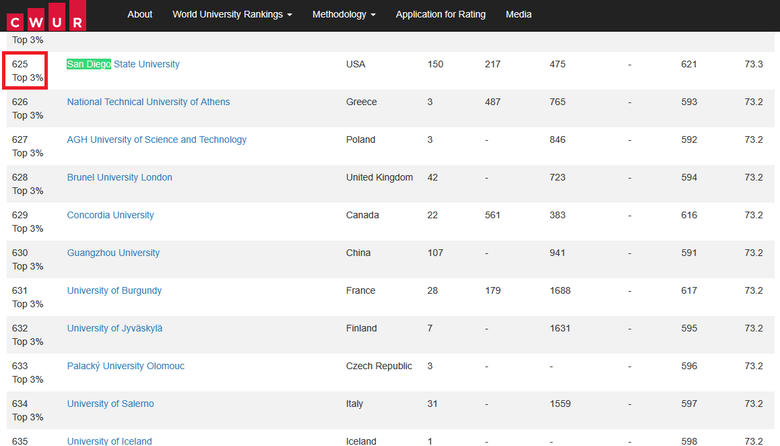Open University of Jyväskylä link
This screenshot has height=446, width=780.
coord(115,328)
